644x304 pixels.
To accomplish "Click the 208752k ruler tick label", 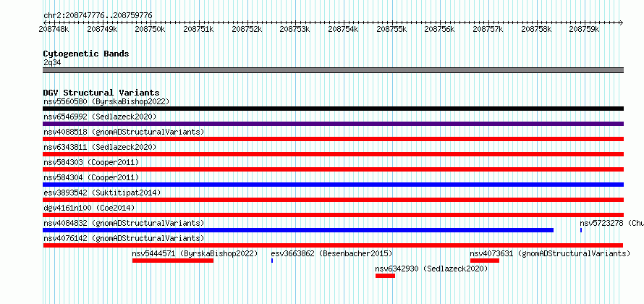I will pos(247,29).
